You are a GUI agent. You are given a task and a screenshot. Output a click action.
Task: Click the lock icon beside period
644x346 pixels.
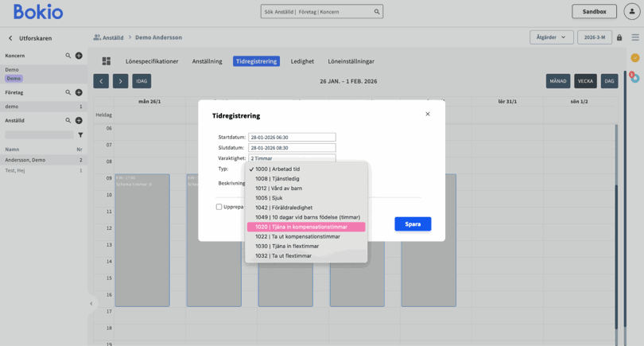point(619,37)
